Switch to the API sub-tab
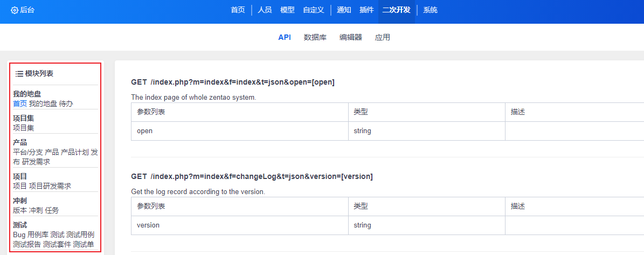 [285, 37]
